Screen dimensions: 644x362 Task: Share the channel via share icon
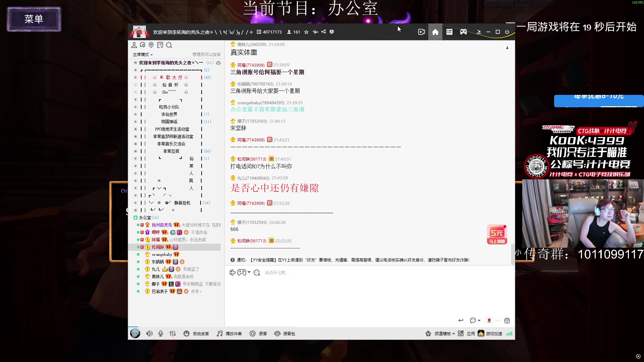[x=323, y=32]
